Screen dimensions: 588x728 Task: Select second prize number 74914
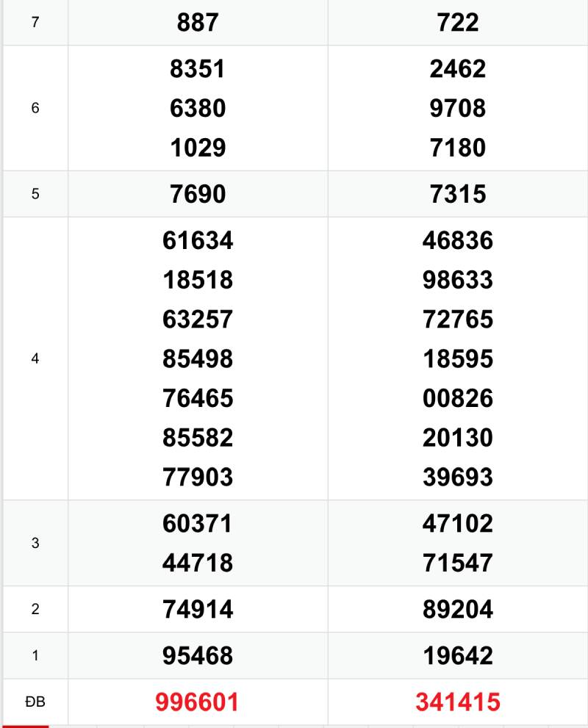[x=198, y=609]
